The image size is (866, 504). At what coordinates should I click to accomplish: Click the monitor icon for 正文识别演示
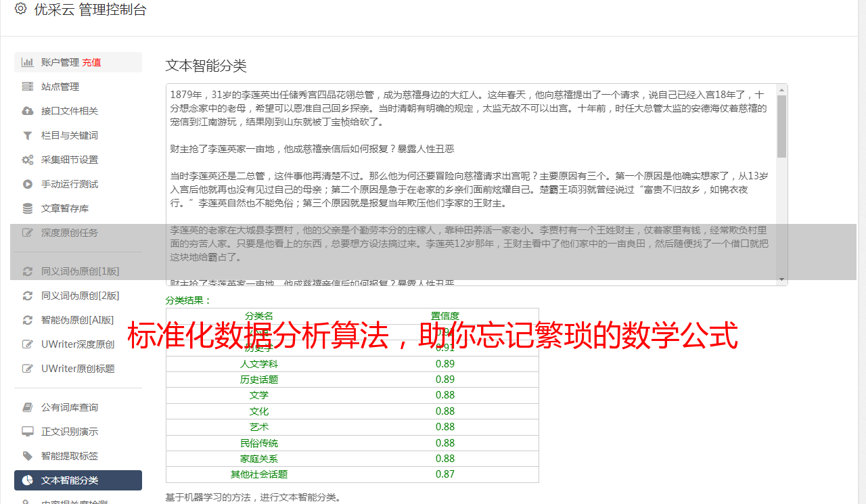(x=28, y=432)
